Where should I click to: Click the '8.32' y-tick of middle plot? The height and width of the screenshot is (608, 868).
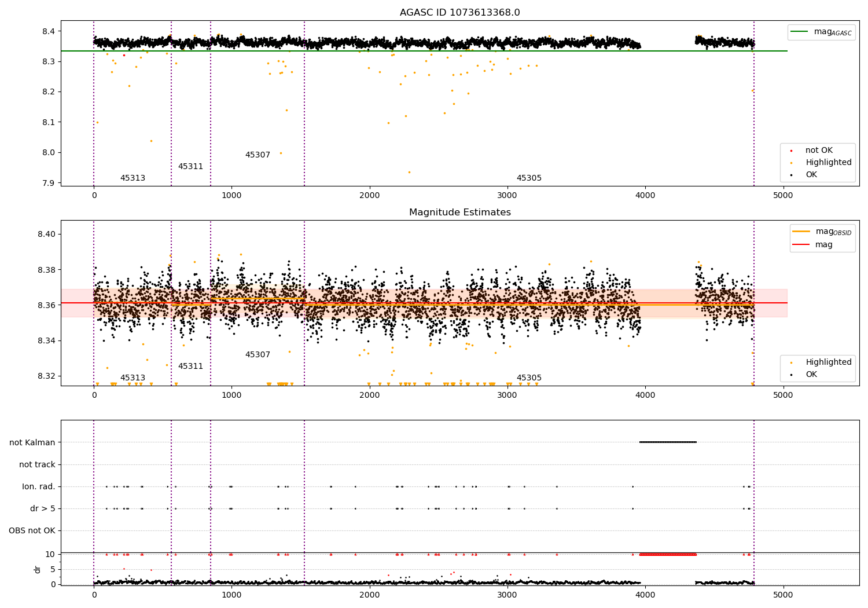click(x=46, y=376)
